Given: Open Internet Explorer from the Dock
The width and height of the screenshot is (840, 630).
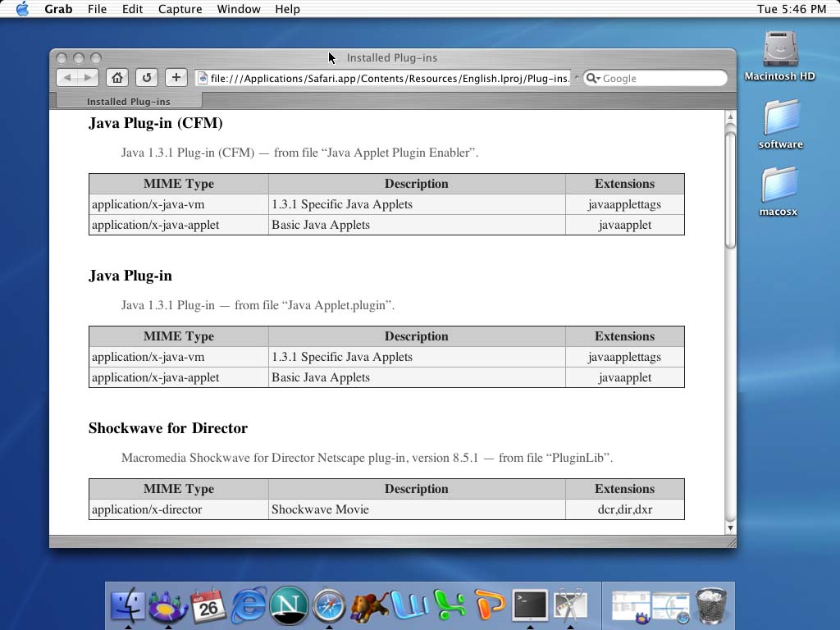Looking at the screenshot, I should (249, 606).
